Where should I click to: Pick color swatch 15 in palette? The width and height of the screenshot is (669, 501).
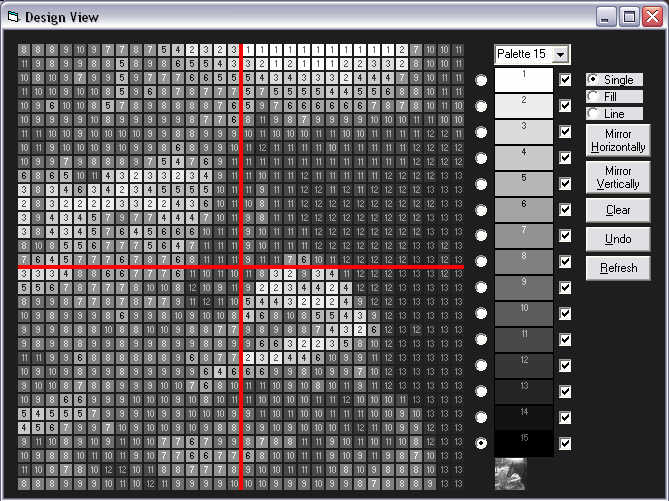(524, 443)
